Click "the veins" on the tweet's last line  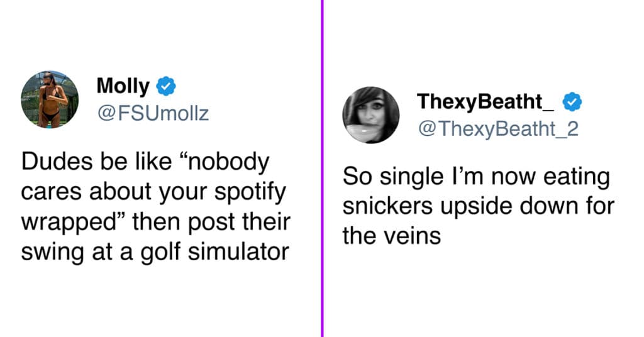coord(391,236)
